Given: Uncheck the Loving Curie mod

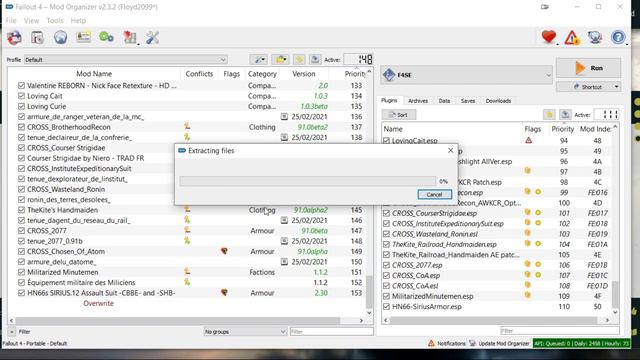Looking at the screenshot, I should point(21,106).
